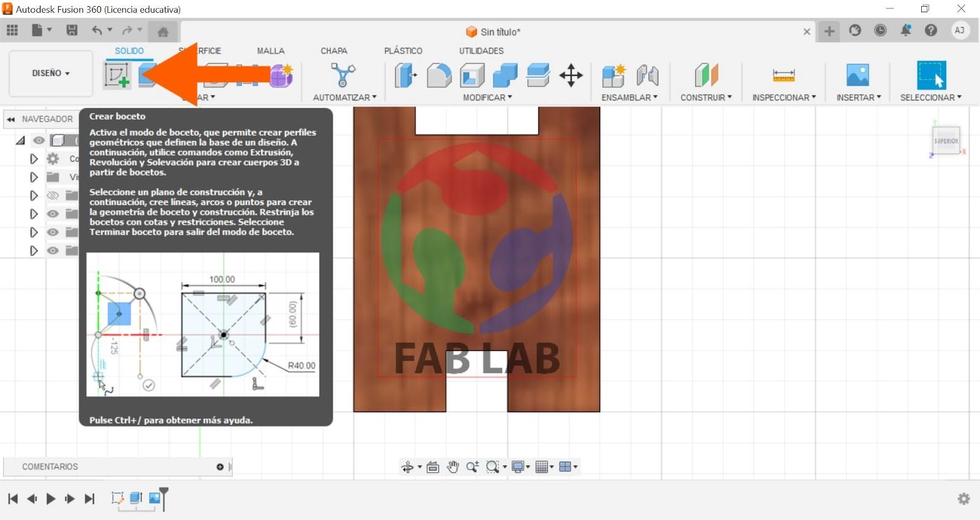Image resolution: width=980 pixels, height=520 pixels.
Task: Toggle visibility eye of the root component
Action: point(39,140)
